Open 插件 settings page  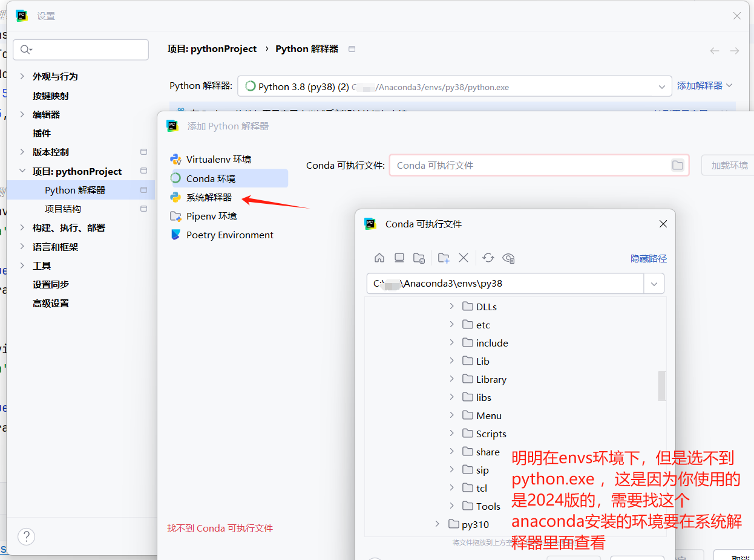pos(42,133)
